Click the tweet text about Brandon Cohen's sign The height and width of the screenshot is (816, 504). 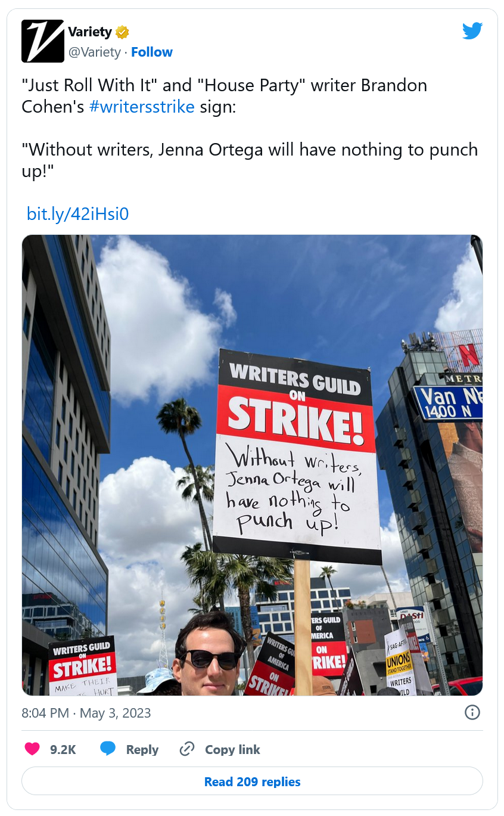[x=225, y=96]
